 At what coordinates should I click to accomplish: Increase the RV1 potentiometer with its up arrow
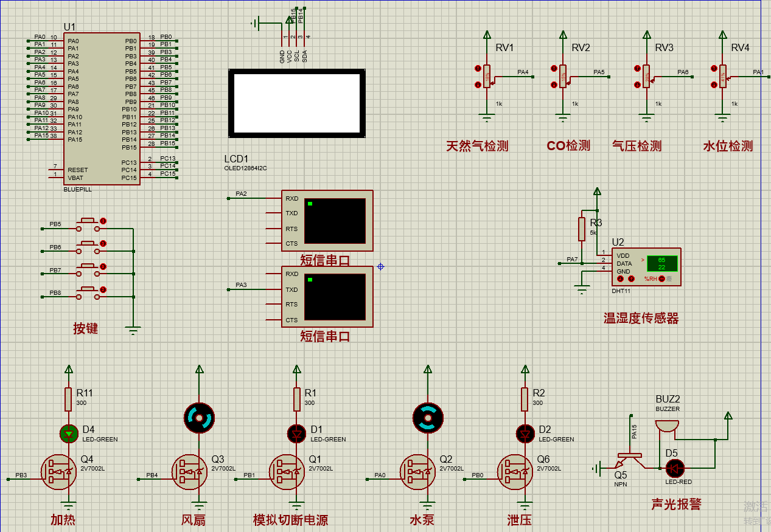(478, 68)
